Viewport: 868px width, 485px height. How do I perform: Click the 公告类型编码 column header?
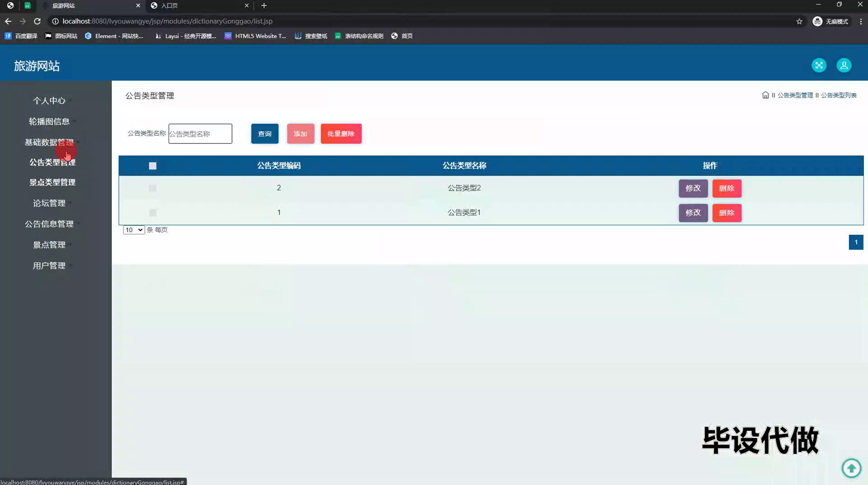coord(279,166)
